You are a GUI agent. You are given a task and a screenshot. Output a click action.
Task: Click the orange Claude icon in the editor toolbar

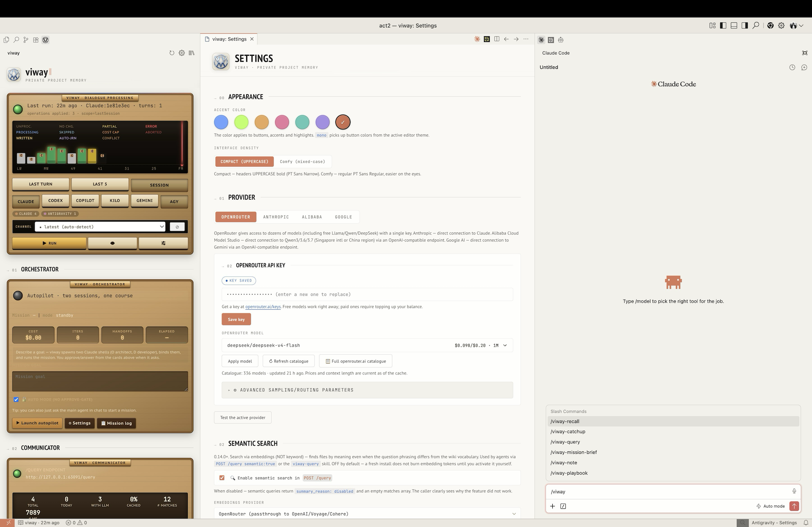pos(477,39)
